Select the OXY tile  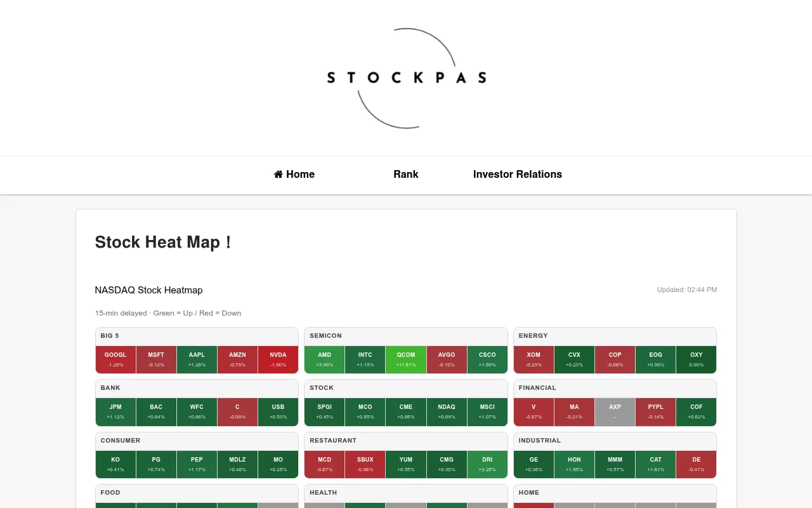point(696,359)
